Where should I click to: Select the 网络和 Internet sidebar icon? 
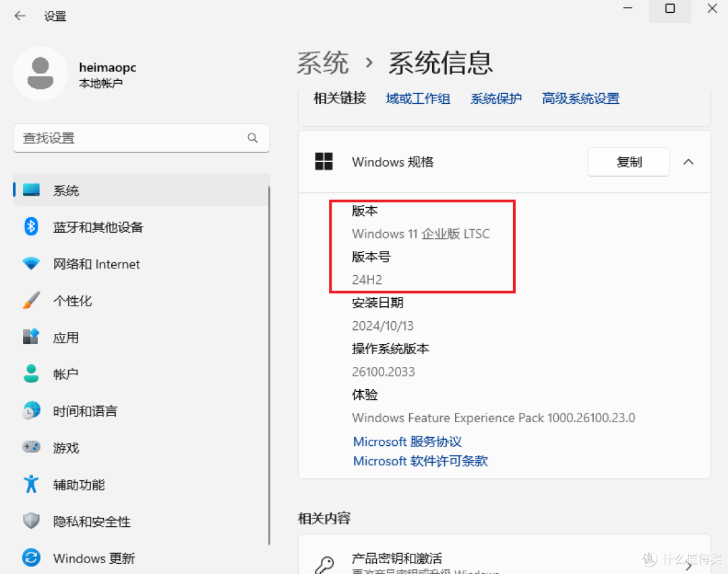(x=31, y=264)
